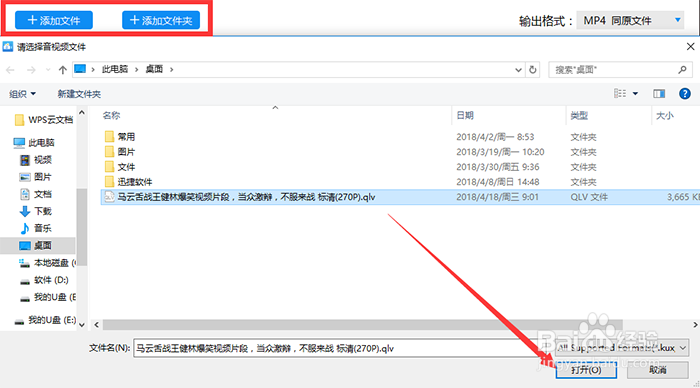The height and width of the screenshot is (388, 700).
Task: Click the horizontal scrollbar thumb
Action: click(362, 325)
